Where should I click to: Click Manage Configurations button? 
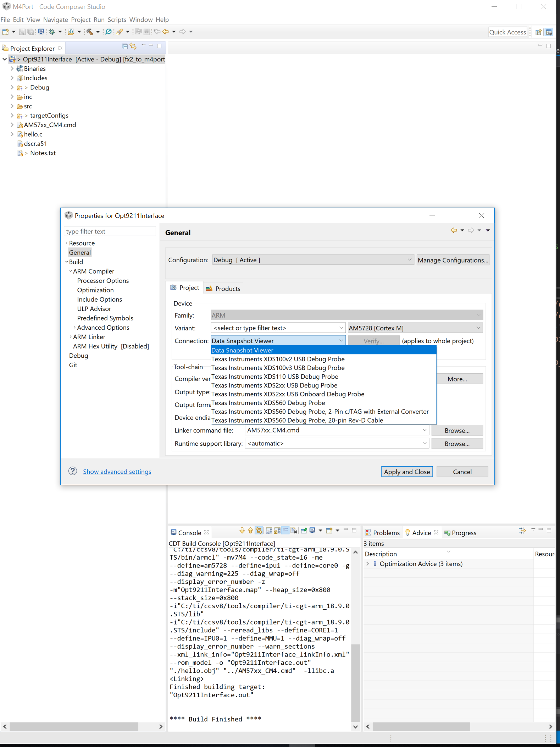pos(453,260)
